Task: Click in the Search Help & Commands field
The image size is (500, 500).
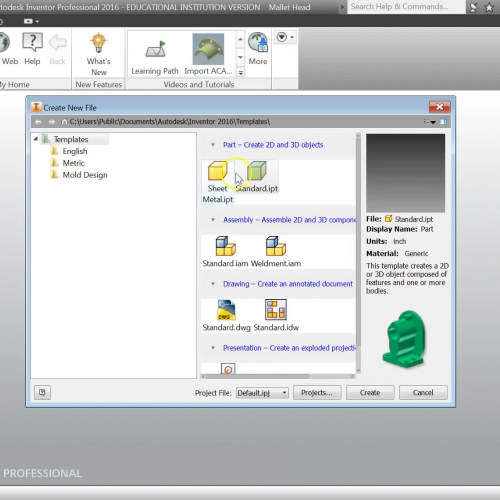Action: coord(406,7)
